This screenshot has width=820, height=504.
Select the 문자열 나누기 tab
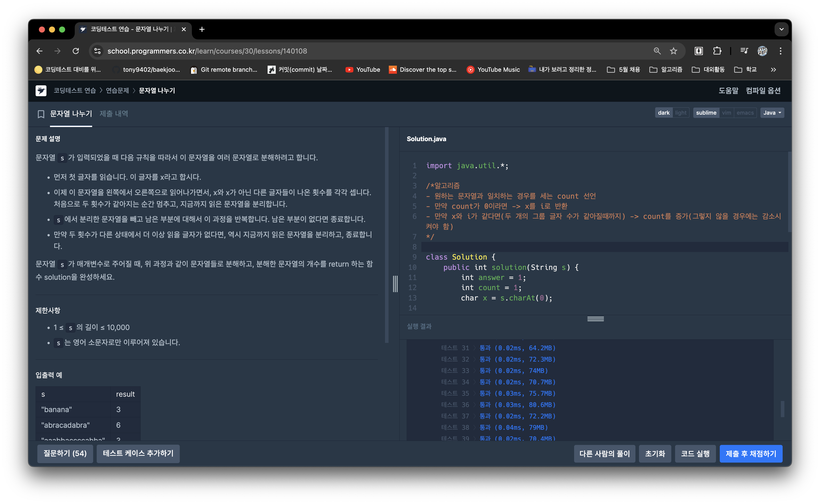71,114
